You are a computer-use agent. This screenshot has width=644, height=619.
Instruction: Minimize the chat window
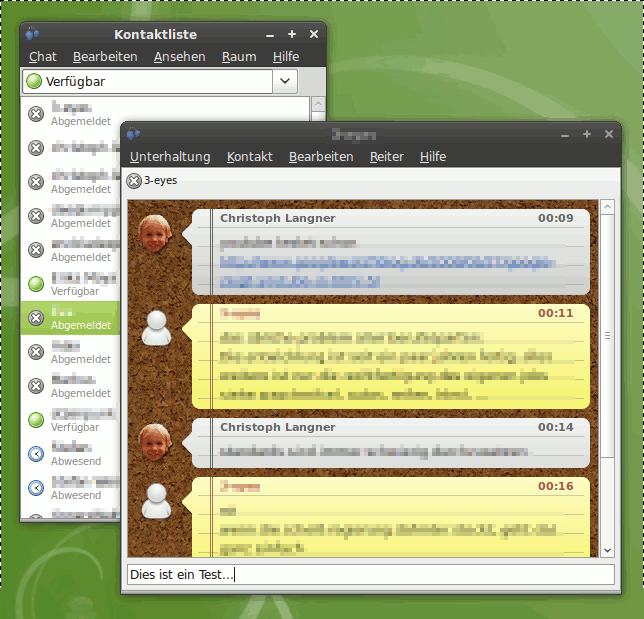coord(565,135)
